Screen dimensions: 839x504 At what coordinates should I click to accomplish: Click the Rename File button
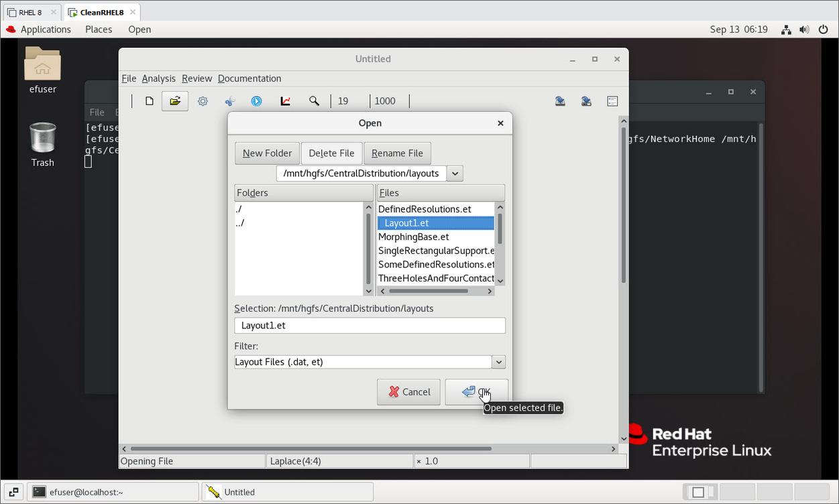click(x=397, y=153)
